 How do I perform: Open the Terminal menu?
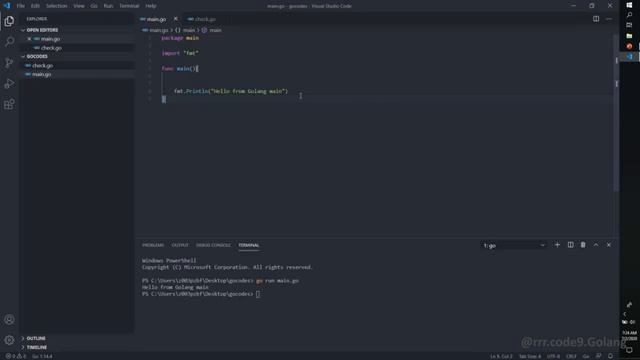(x=129, y=6)
